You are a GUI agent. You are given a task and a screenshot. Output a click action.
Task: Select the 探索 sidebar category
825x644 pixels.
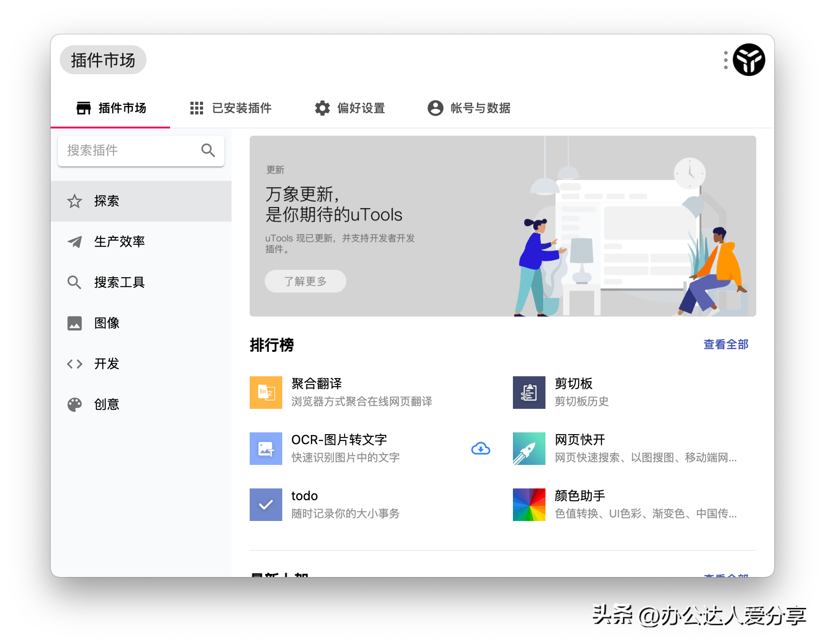pos(141,201)
